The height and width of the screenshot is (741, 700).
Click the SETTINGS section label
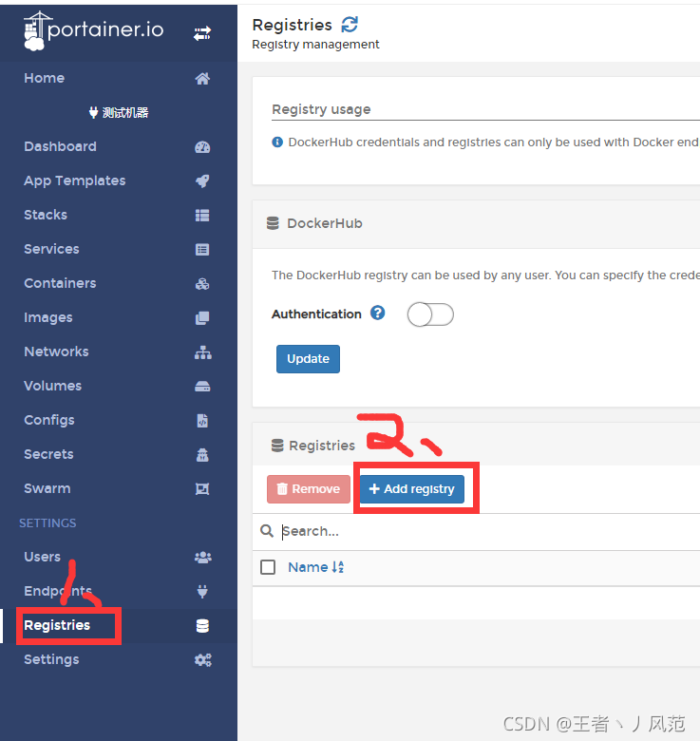click(x=47, y=523)
